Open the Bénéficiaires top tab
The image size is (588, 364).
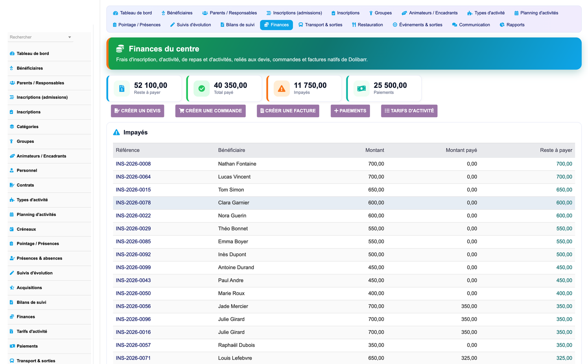coord(177,13)
